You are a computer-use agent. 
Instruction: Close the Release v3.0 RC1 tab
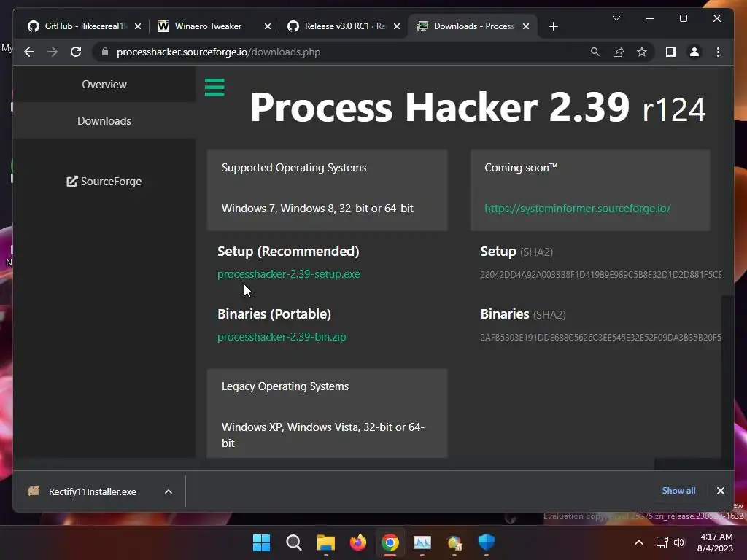point(396,26)
